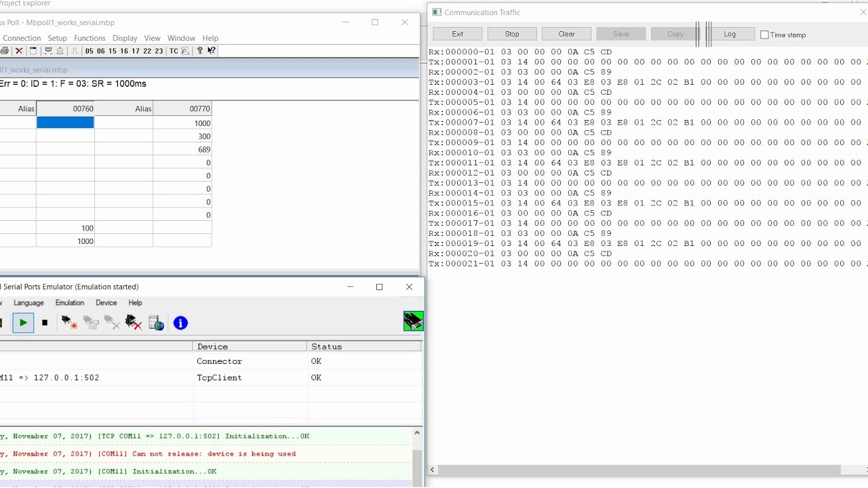This screenshot has height=488, width=868.
Task: Open Display menu in Modbus Poll
Action: [125, 38]
